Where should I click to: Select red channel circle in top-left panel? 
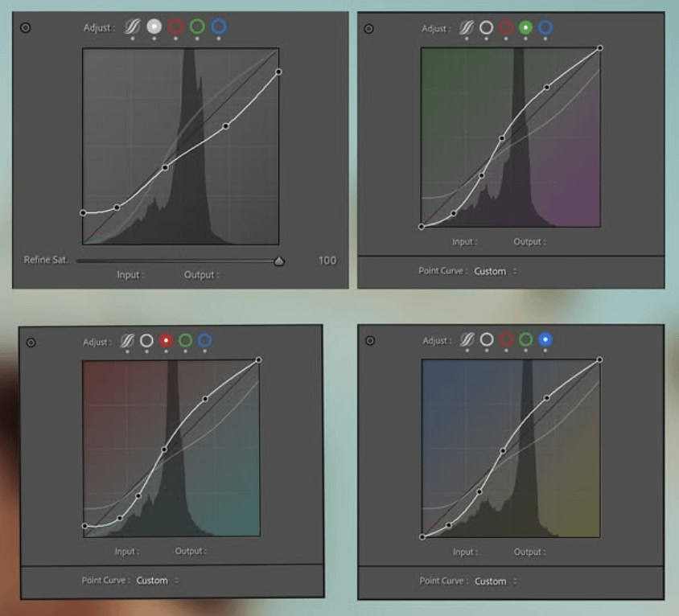[x=175, y=27]
